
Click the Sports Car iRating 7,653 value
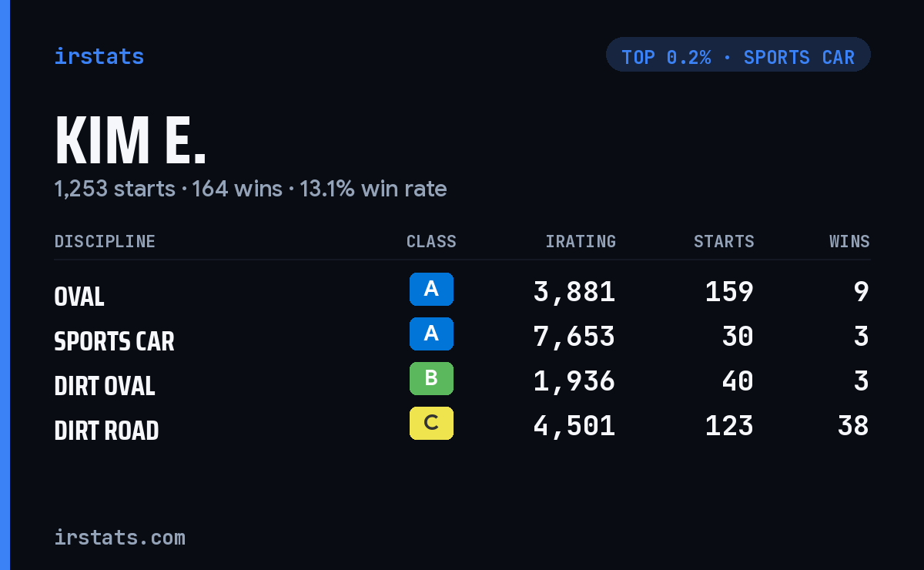coord(574,337)
